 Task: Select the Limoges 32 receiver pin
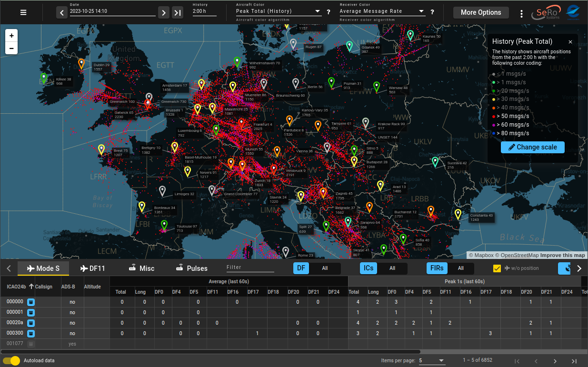(x=163, y=191)
